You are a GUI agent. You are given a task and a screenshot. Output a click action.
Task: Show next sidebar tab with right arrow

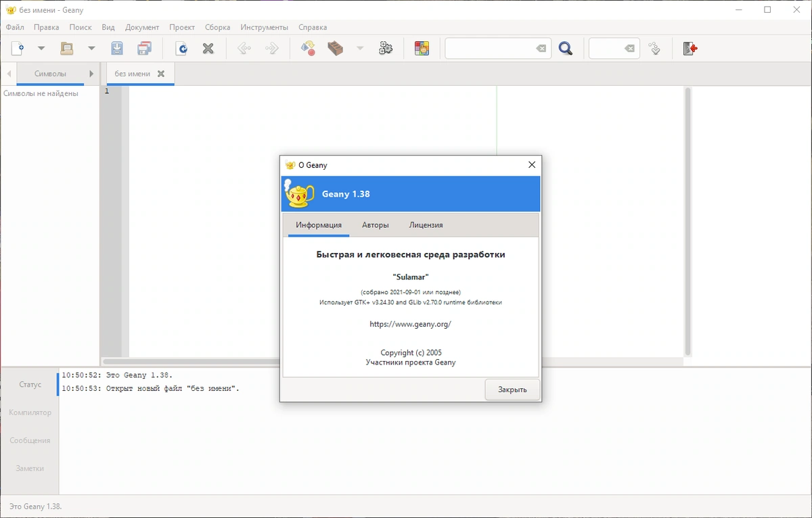pyautogui.click(x=91, y=74)
